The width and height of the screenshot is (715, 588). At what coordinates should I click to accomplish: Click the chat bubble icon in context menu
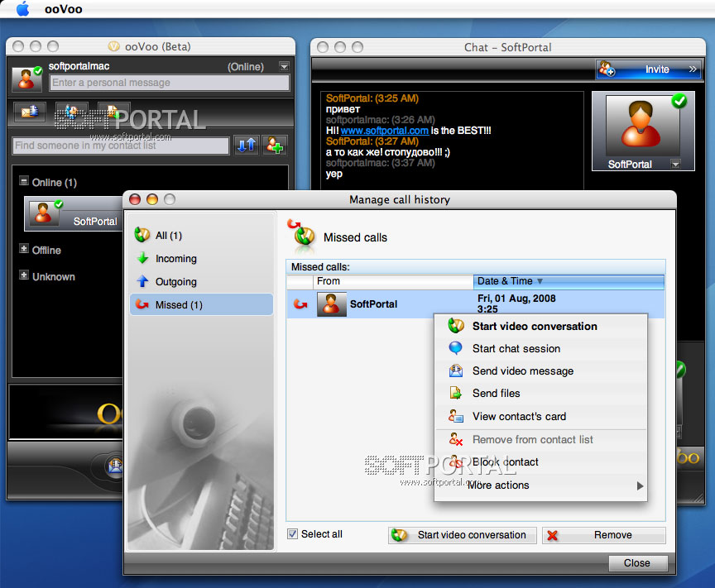(455, 348)
